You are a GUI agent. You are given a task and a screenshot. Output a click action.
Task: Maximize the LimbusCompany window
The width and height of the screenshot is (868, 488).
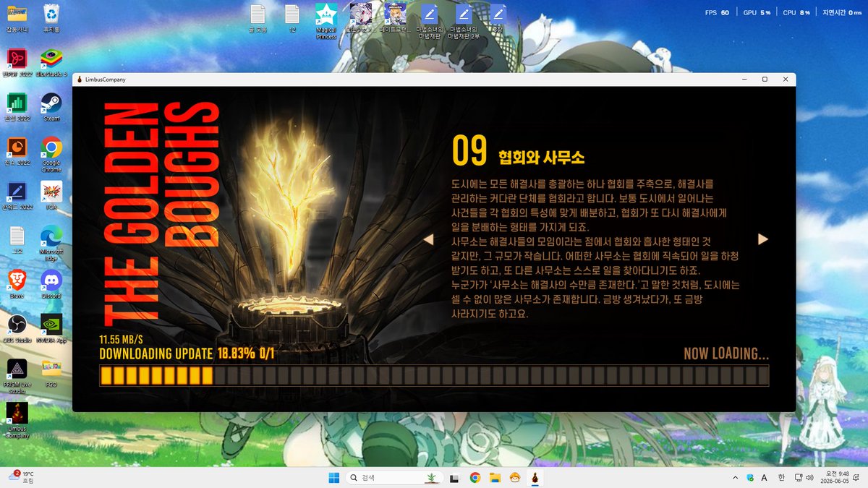pos(765,79)
